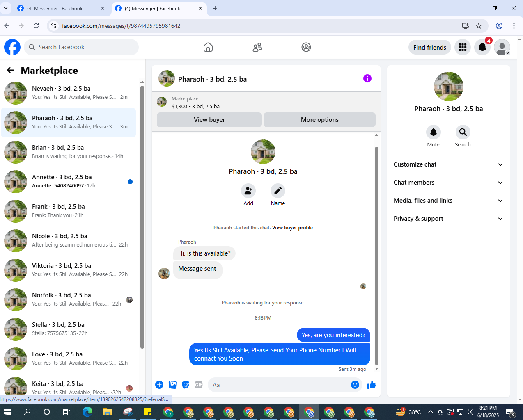Choose a sticker in composer
Image resolution: width=523 pixels, height=420 pixels.
pyautogui.click(x=186, y=385)
